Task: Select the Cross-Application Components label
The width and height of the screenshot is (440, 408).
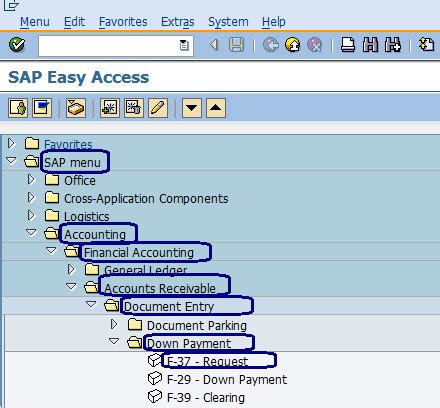Action: (x=146, y=199)
